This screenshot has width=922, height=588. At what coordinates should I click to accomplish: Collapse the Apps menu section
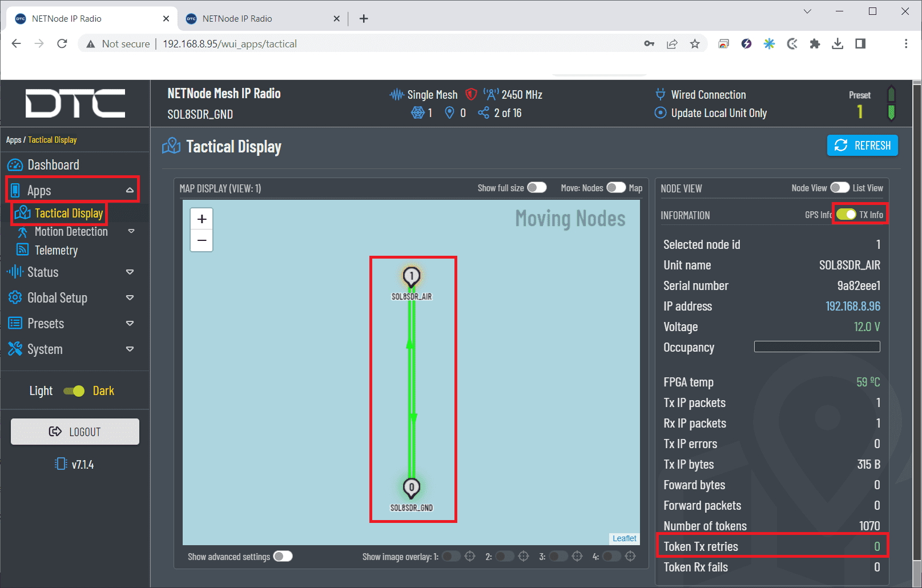point(130,190)
